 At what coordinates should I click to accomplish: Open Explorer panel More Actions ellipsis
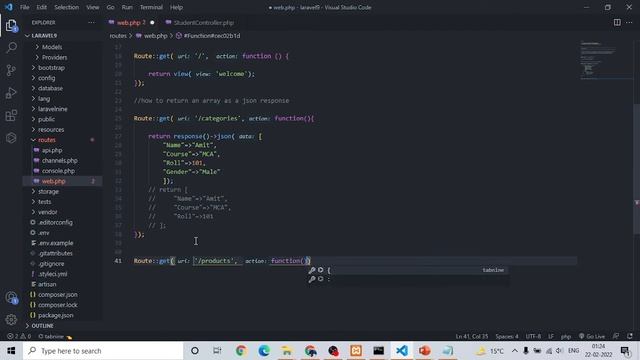[91, 22]
